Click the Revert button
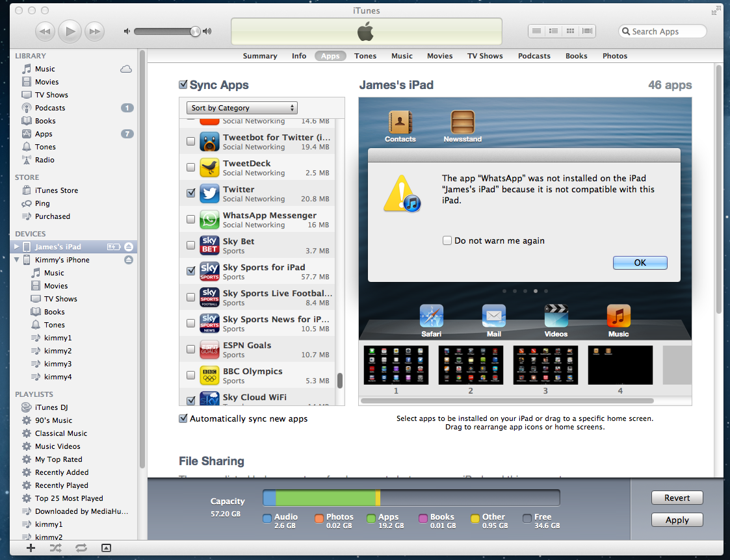Viewport: 730px width, 560px height. pos(677,498)
